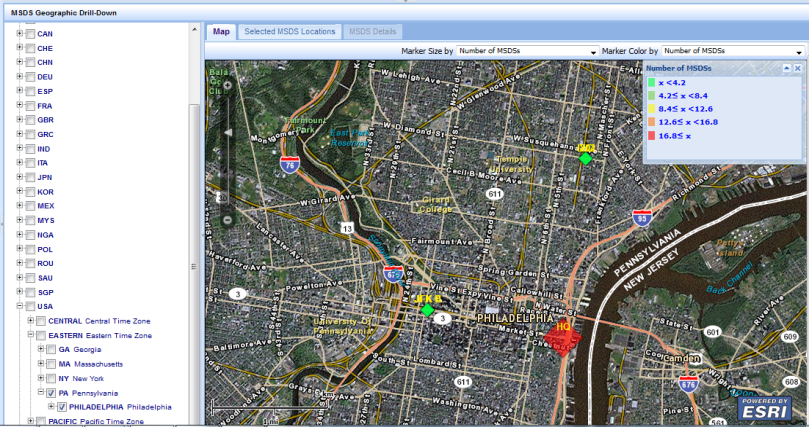Screen dimensions: 809x427
Task: Check the EASTERN Eastern Time Zone checkbox
Action: coord(41,335)
